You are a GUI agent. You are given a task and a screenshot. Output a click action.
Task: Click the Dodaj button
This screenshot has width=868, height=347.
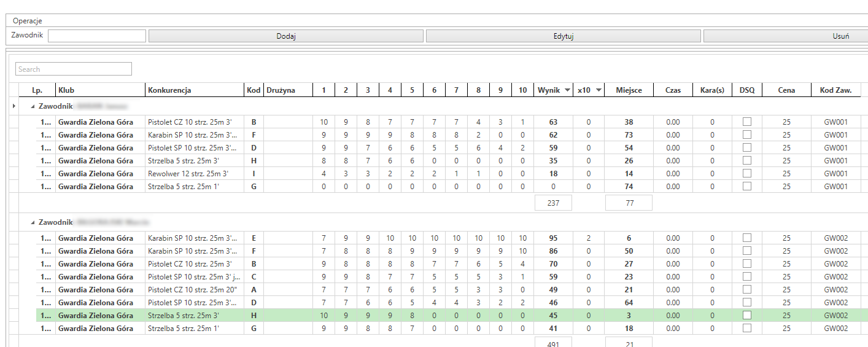pos(286,36)
